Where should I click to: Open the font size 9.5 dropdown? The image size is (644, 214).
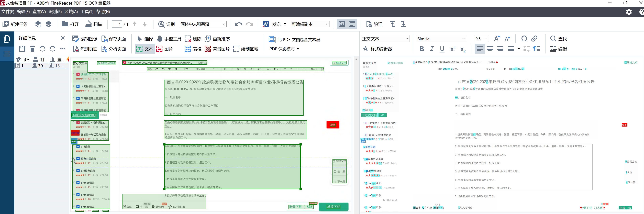point(485,39)
